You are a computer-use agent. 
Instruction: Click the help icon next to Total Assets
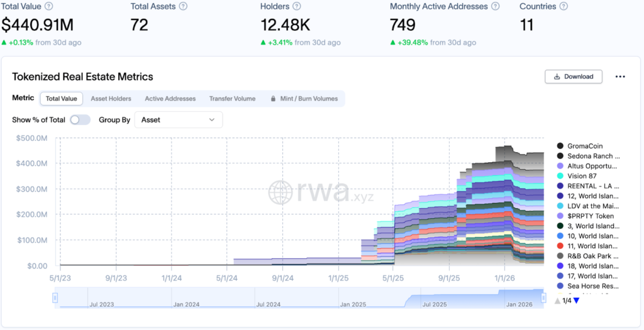[x=183, y=6]
